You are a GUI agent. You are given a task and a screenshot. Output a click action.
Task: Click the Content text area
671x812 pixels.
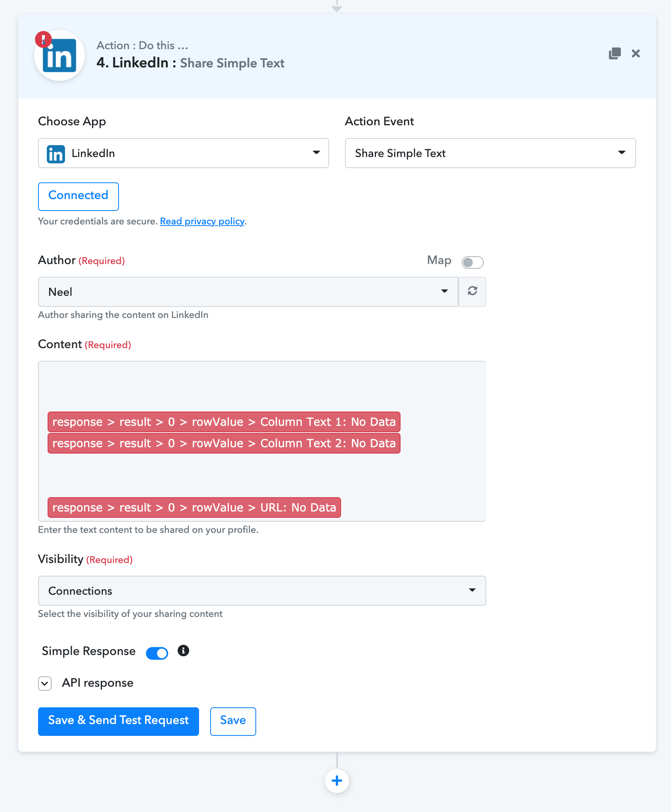pos(262,441)
